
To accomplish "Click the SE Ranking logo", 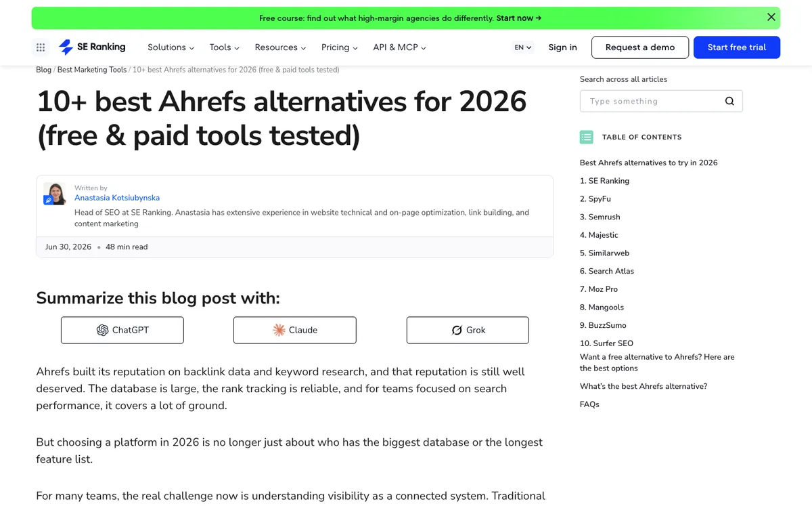I will pyautogui.click(x=92, y=47).
